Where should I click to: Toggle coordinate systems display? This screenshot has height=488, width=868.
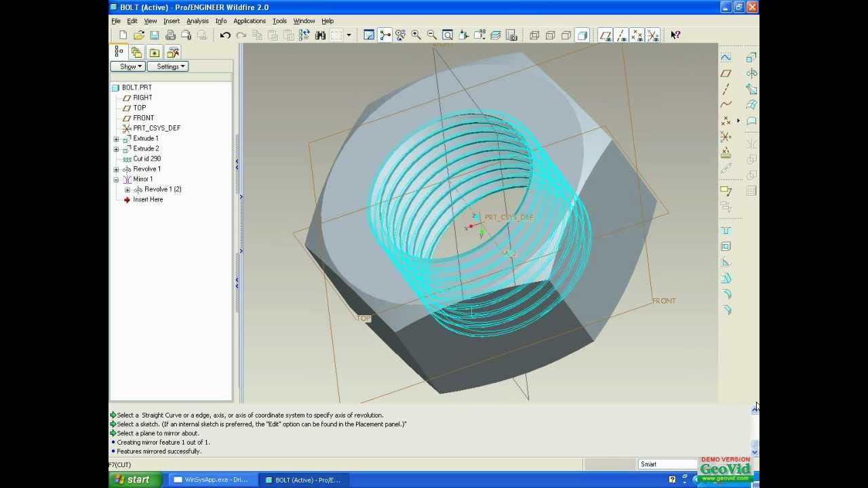[652, 35]
